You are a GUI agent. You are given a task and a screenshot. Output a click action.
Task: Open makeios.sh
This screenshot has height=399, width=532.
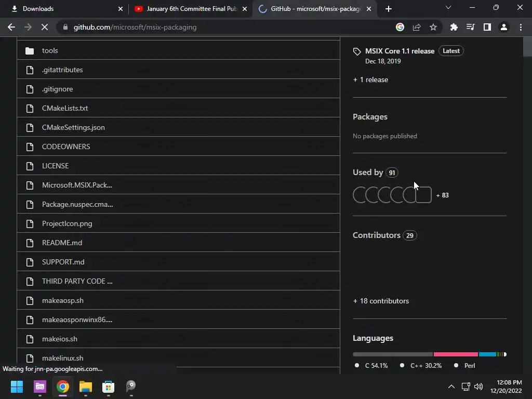60,339
